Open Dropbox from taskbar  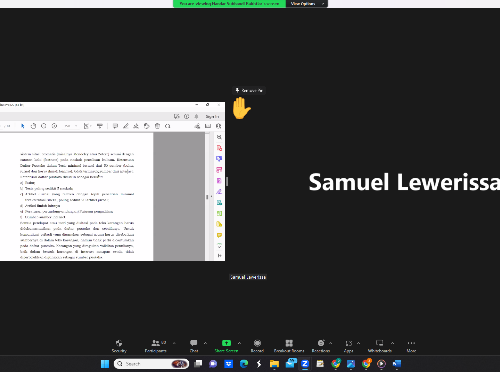coord(228,364)
